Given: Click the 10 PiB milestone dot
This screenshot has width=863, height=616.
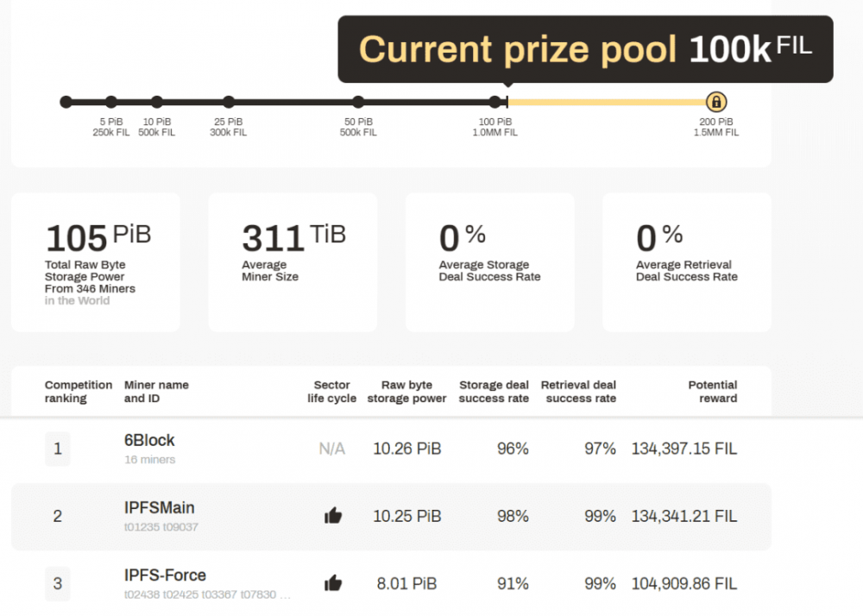Looking at the screenshot, I should (x=156, y=102).
